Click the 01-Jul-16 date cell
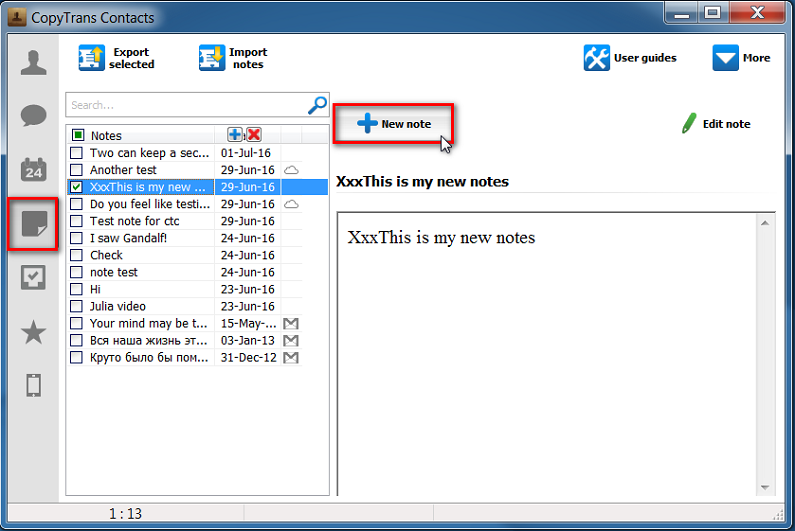This screenshot has height=531, width=795. pos(246,153)
